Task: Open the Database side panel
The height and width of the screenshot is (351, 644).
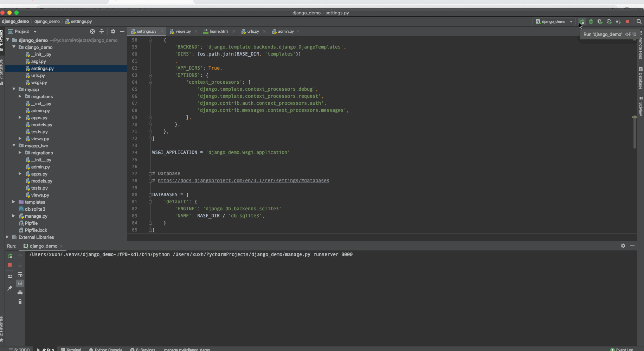Action: click(640, 78)
